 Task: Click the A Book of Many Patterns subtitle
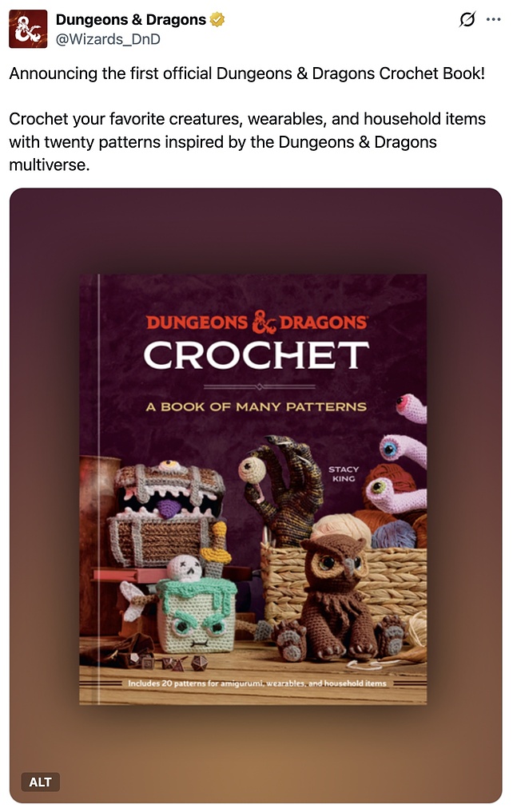coord(256,407)
